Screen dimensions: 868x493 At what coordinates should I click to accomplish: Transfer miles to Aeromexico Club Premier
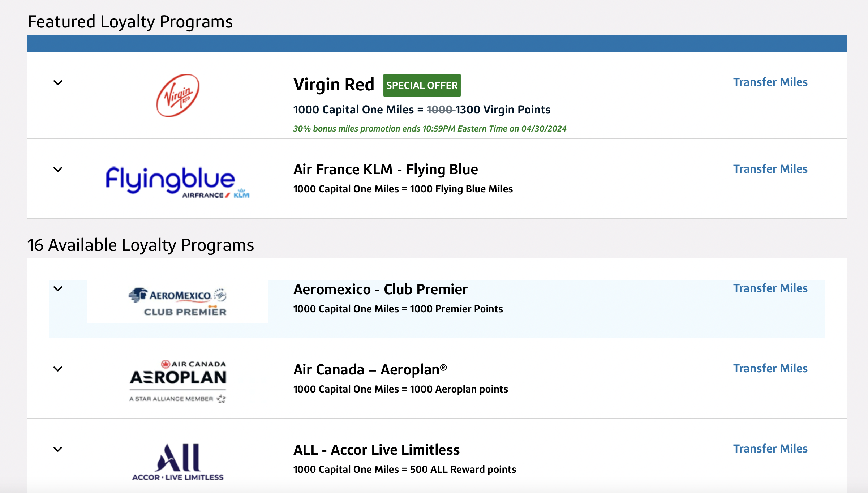click(x=770, y=288)
